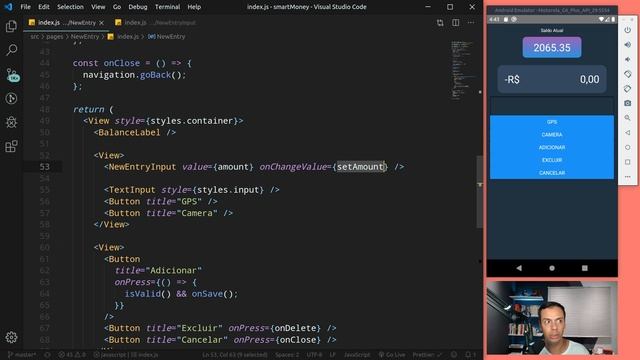The width and height of the screenshot is (640, 360).
Task: Click the emulator zoom magnifier icon
Action: (x=628, y=118)
